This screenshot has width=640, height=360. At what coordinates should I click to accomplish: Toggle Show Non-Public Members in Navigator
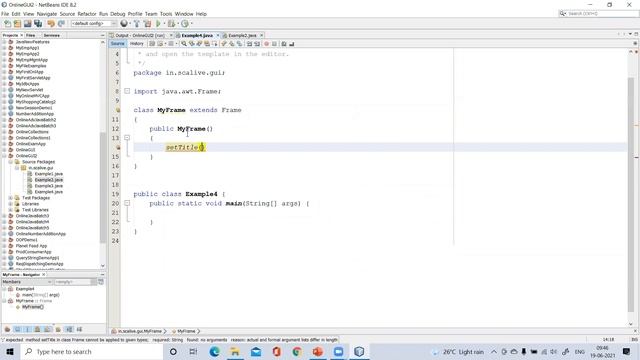pyautogui.click(x=38, y=329)
